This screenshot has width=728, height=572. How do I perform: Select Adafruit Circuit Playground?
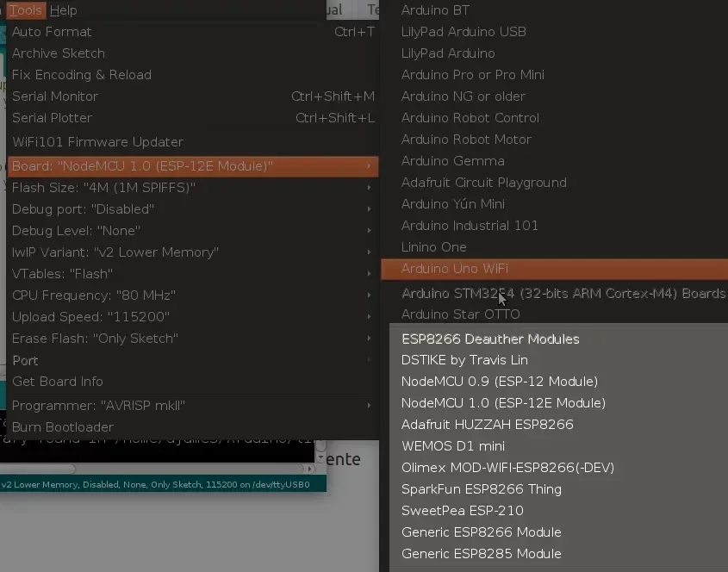(x=554, y=183)
